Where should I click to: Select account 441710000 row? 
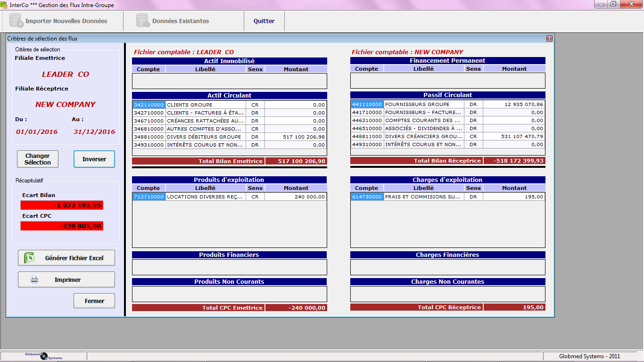pyautogui.click(x=447, y=112)
